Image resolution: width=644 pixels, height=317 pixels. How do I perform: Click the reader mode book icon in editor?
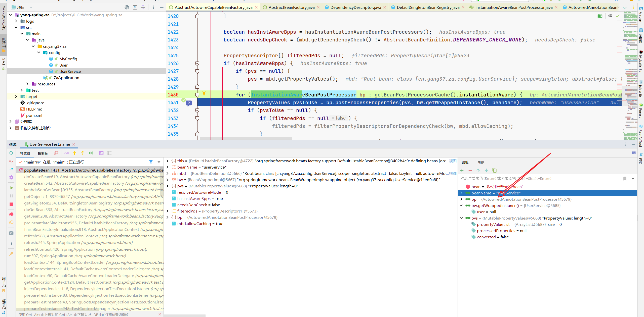(x=600, y=16)
